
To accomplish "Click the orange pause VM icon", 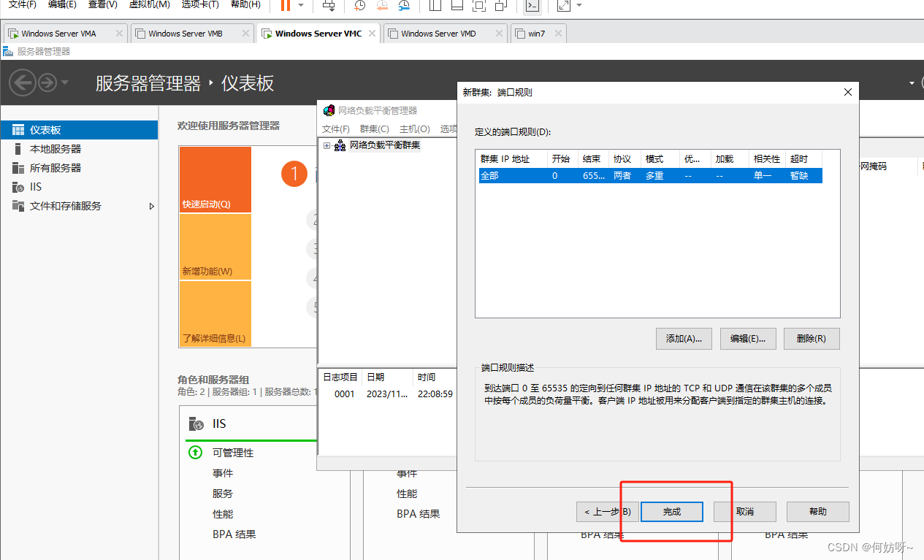I will (x=285, y=5).
